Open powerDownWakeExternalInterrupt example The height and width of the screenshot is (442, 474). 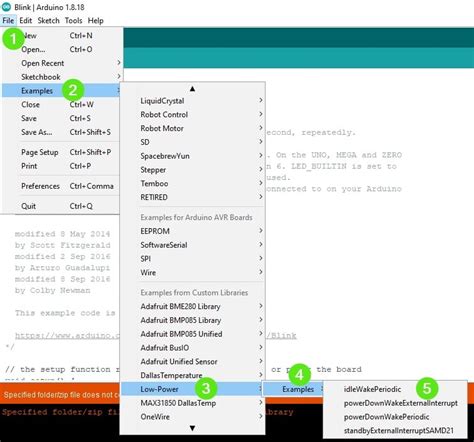pyautogui.click(x=395, y=403)
